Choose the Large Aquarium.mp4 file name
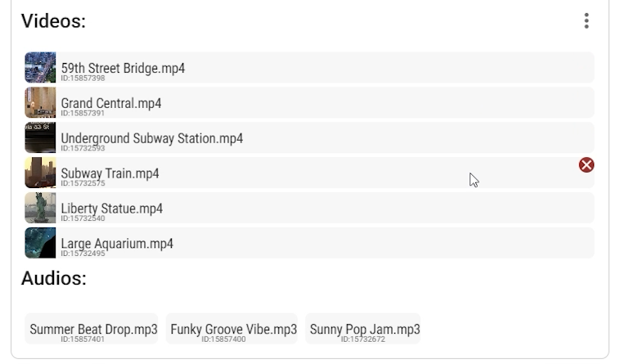625x364 pixels. (117, 244)
